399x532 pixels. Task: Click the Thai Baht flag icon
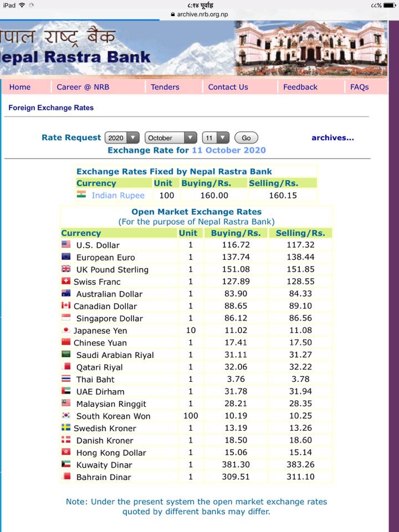pos(66,378)
